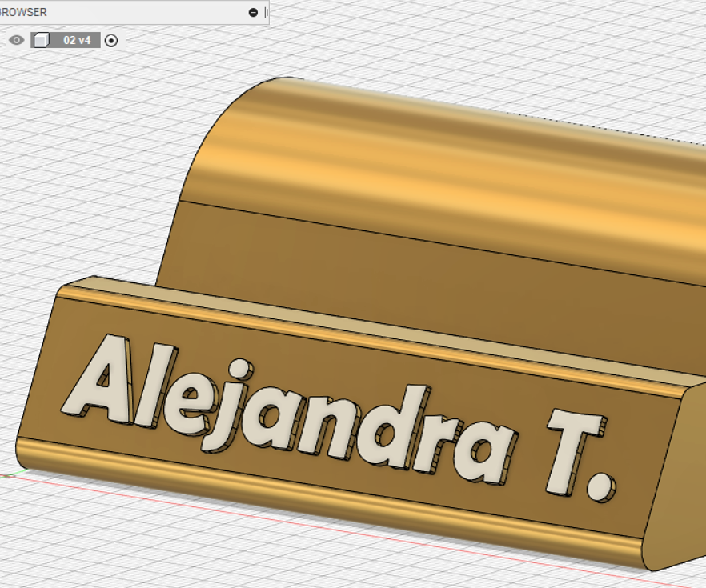706x588 pixels.
Task: Grab the Browser panel resize handle
Action: point(266,12)
